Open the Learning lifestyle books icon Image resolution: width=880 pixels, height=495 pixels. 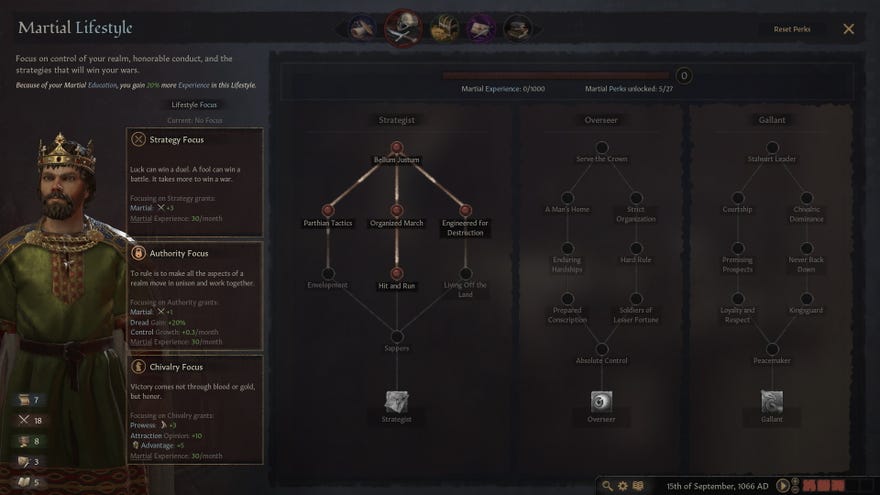coord(517,28)
